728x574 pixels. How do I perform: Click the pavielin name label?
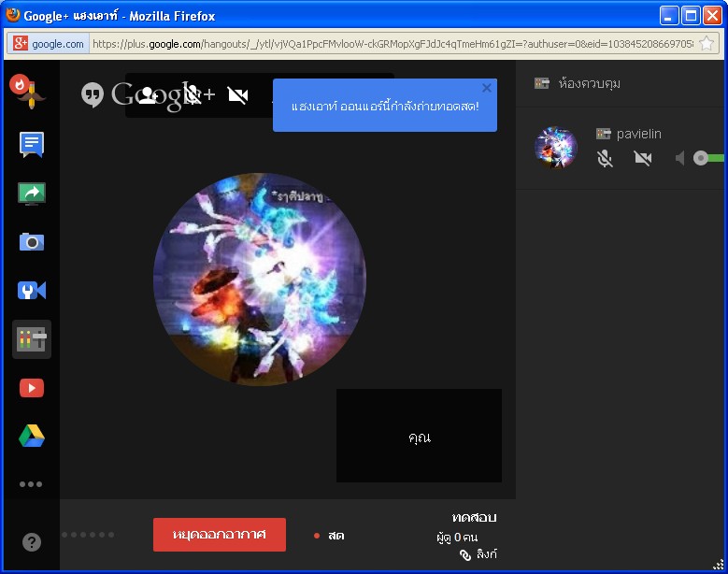(x=639, y=134)
